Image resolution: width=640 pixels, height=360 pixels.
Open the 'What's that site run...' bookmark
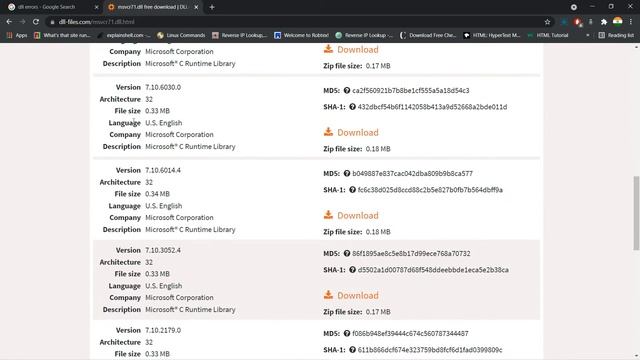[x=62, y=36]
